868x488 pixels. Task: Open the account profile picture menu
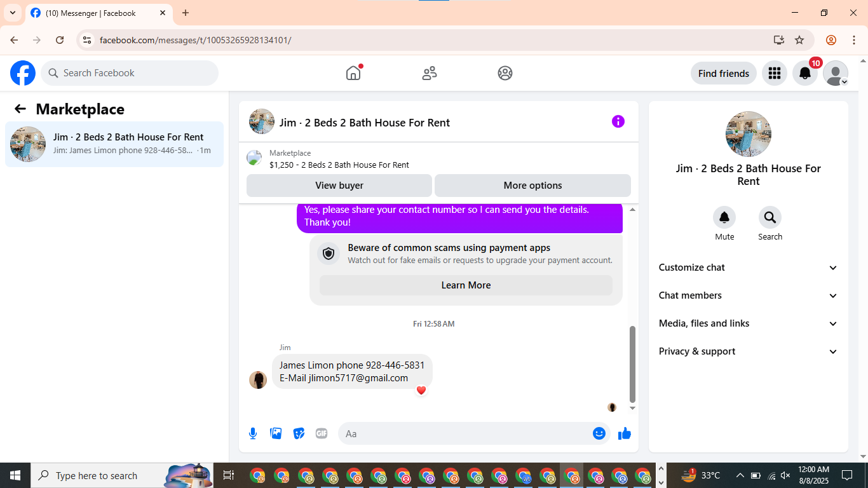coord(836,73)
